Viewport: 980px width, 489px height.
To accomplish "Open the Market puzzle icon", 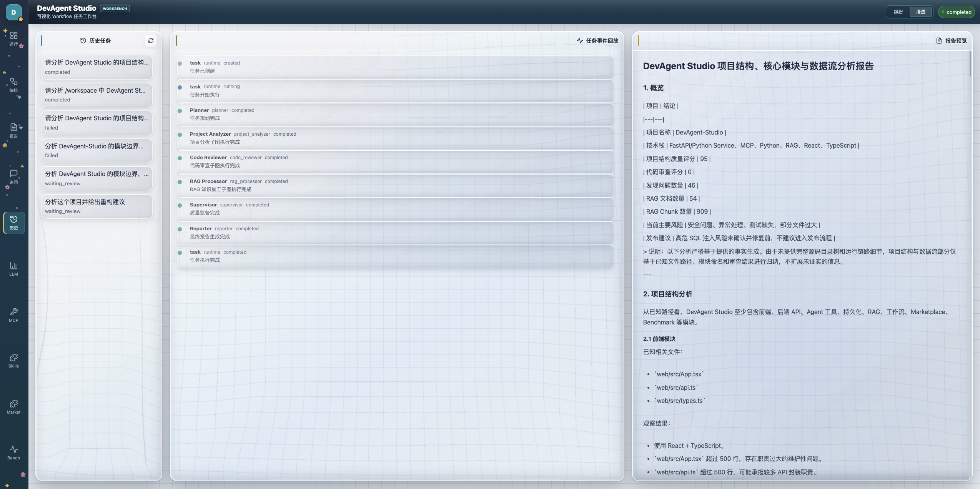I will 14,406.
